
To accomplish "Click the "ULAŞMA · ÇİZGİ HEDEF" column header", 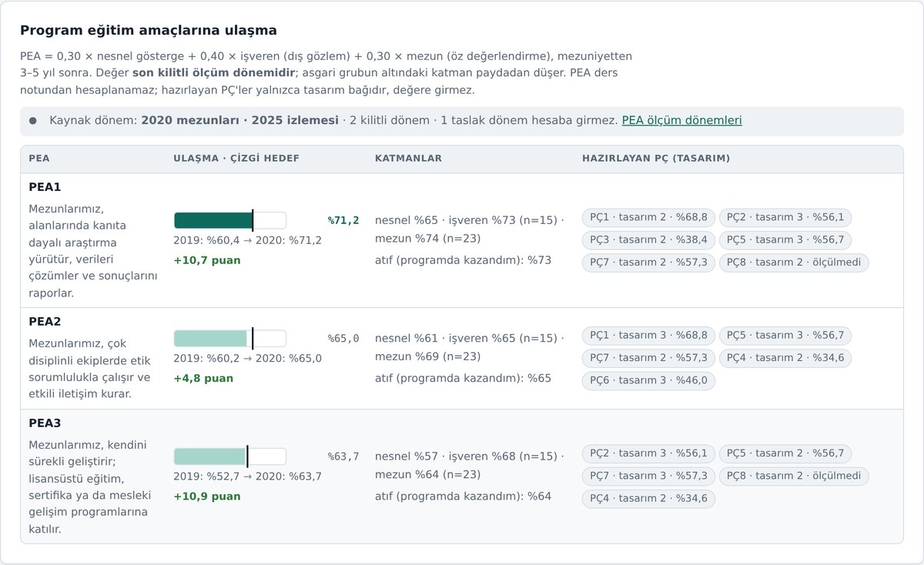I will [236, 159].
